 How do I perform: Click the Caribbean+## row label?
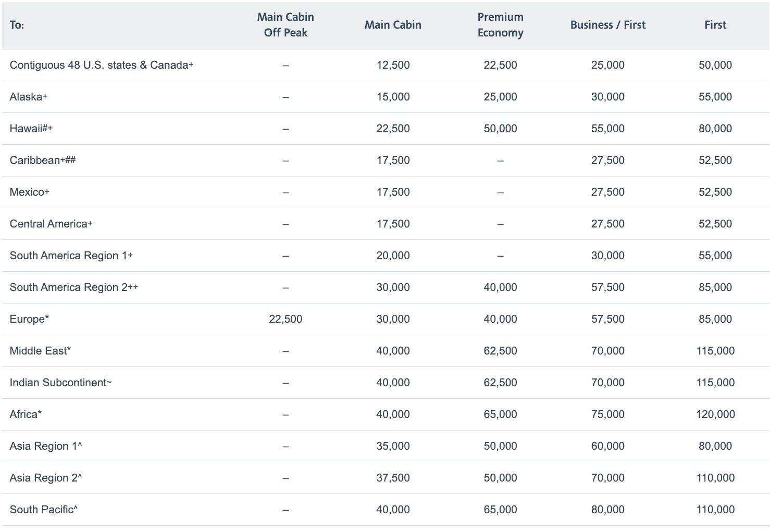43,160
